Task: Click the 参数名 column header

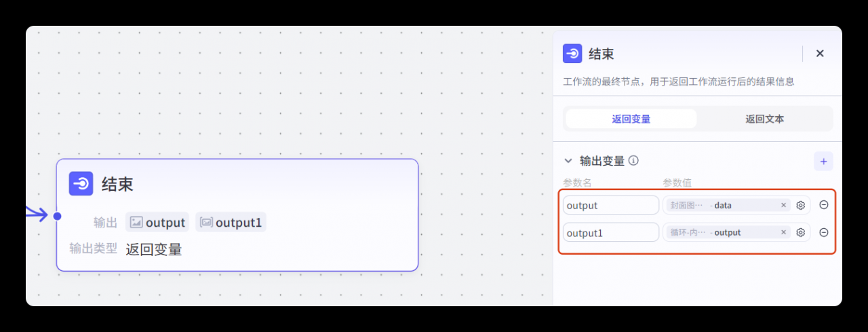Action: pyautogui.click(x=577, y=183)
